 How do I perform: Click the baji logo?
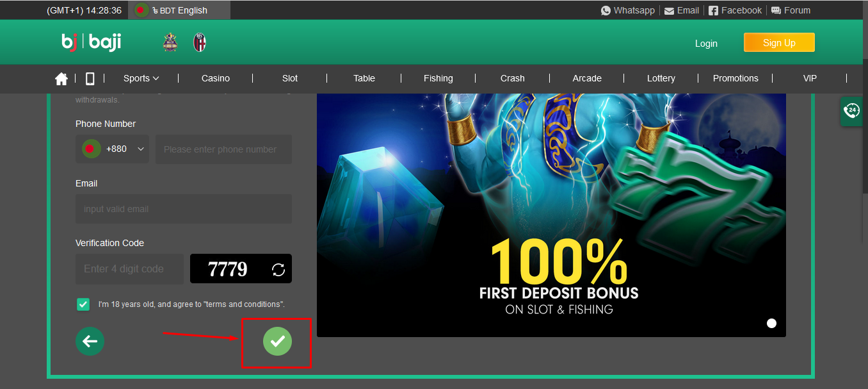92,42
